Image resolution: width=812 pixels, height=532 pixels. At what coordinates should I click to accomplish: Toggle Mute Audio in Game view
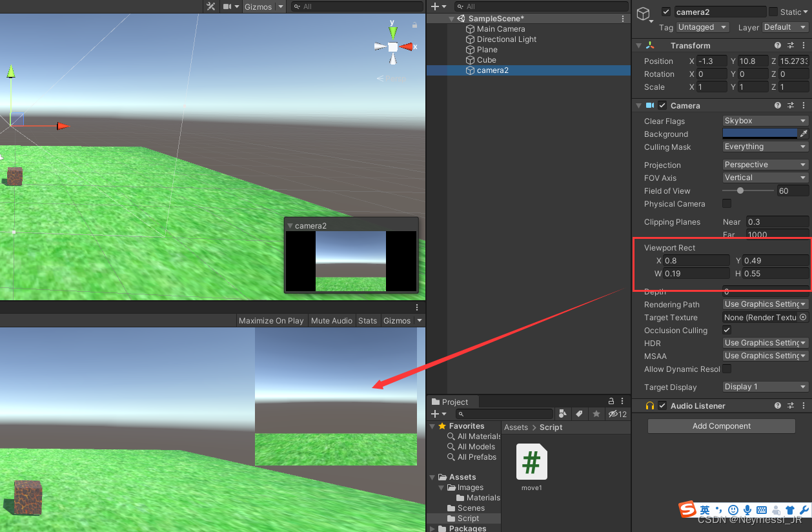point(332,320)
